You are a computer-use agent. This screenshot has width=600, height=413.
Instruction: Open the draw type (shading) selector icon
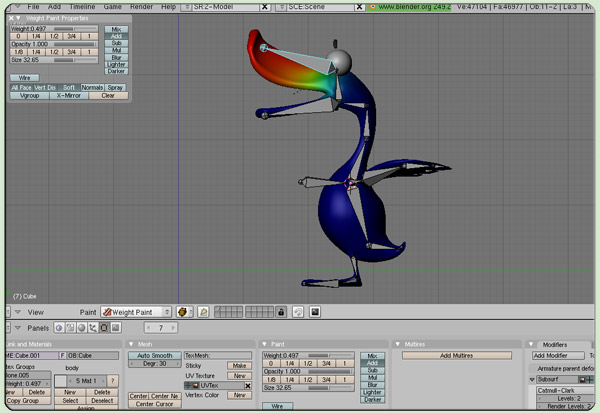[x=184, y=312]
